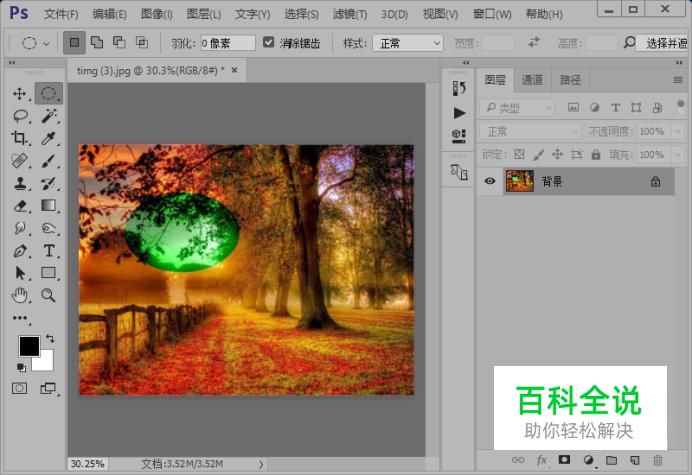Open the 滤镜(T) menu

(x=350, y=14)
